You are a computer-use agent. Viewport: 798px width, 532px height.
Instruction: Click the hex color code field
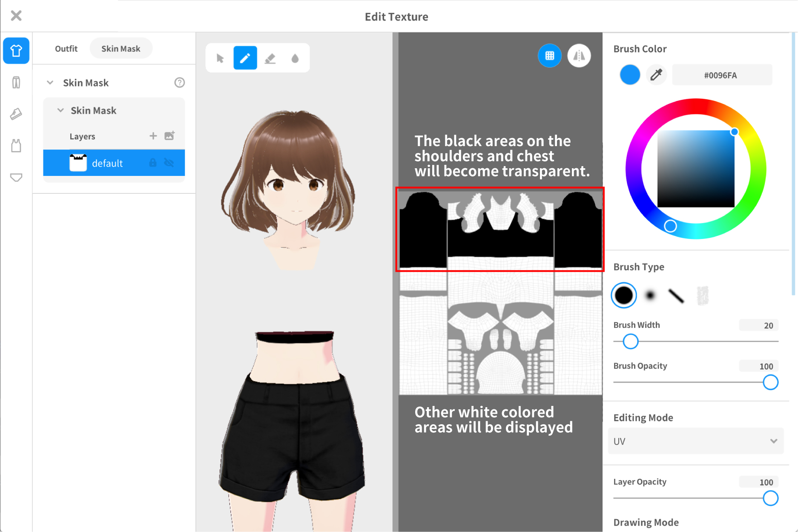(721, 75)
